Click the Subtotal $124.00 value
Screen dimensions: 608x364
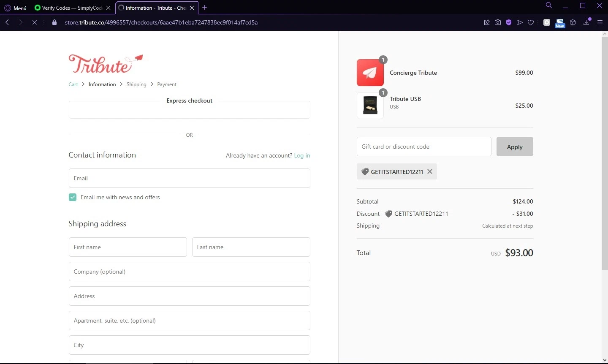click(x=523, y=201)
